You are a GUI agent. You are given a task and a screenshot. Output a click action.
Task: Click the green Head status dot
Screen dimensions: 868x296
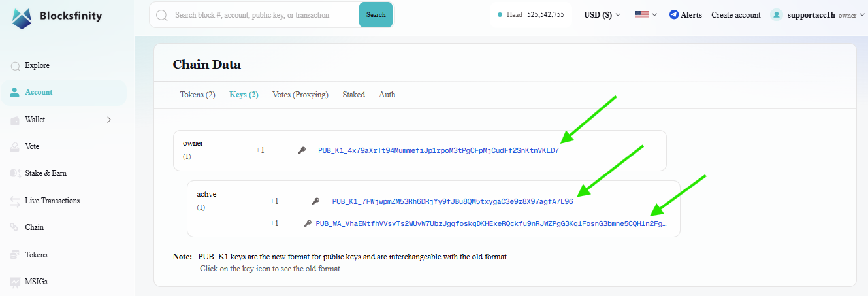500,14
